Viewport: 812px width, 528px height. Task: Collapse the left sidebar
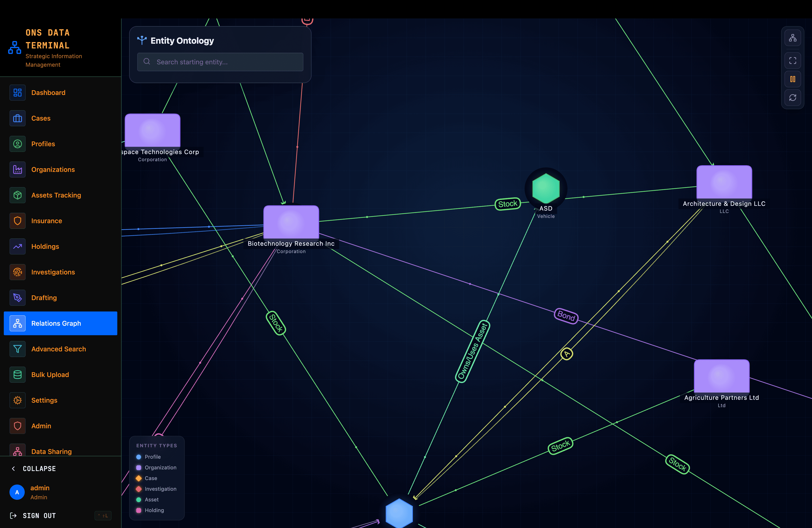pyautogui.click(x=34, y=468)
